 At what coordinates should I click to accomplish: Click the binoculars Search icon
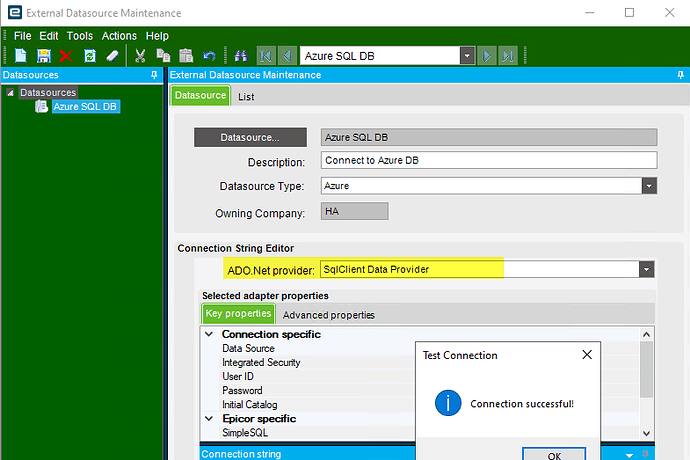241,56
